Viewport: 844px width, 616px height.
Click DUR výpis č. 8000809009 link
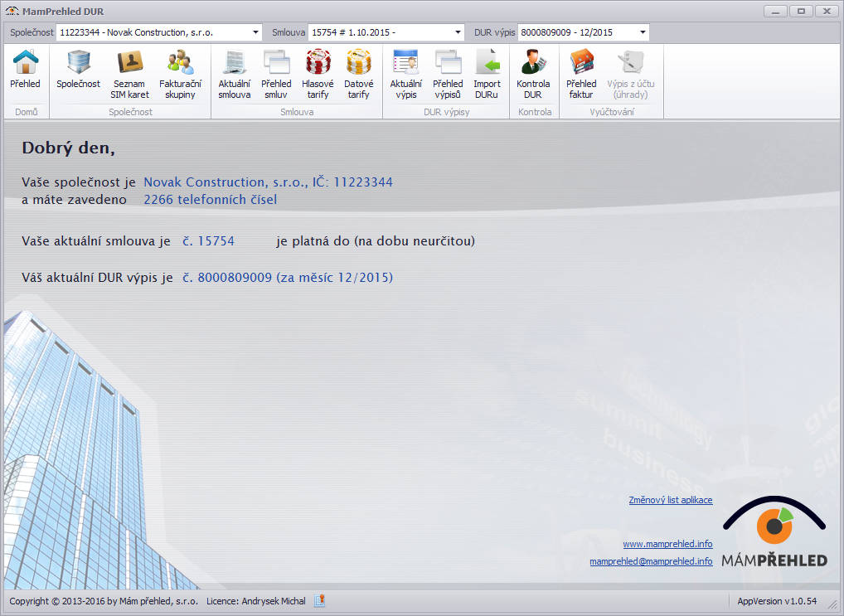(288, 277)
